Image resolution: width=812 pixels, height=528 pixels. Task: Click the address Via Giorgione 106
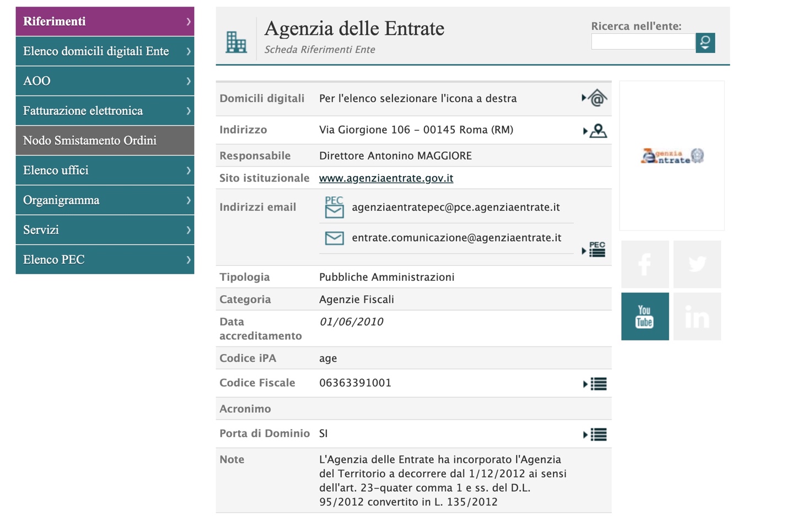[416, 130]
